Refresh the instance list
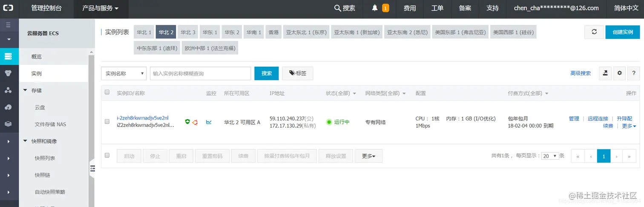Image resolution: width=644 pixels, height=207 pixels. coord(594,32)
